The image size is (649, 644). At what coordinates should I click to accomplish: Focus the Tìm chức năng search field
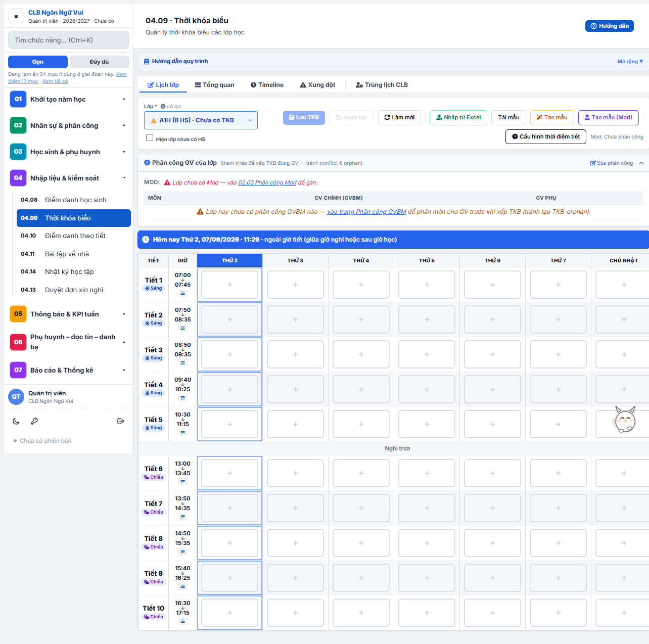point(68,40)
